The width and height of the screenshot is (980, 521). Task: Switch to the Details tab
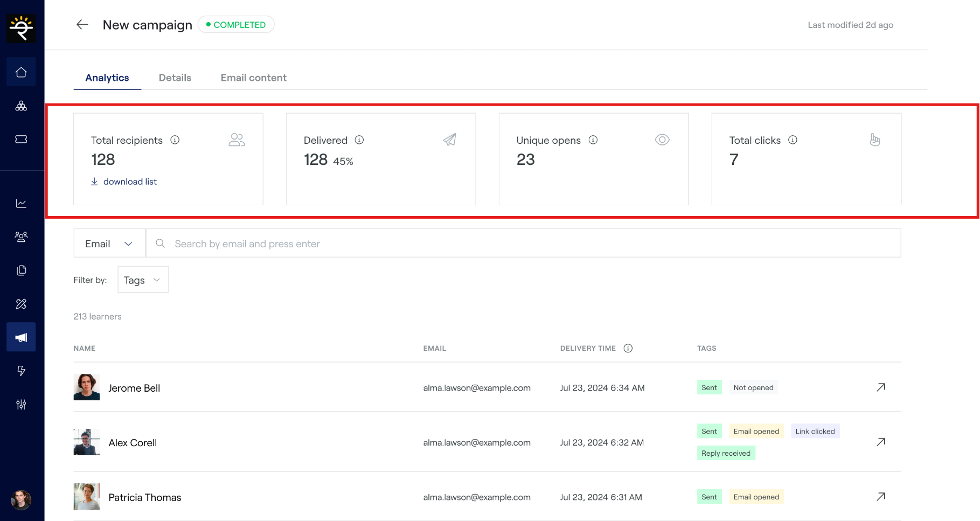coord(175,78)
